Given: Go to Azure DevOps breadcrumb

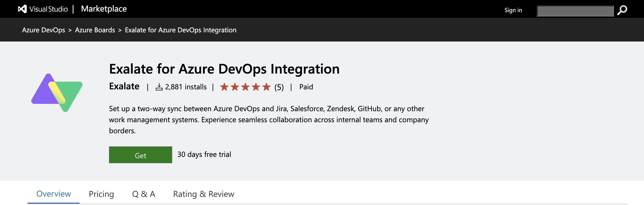Looking at the screenshot, I should (43, 30).
